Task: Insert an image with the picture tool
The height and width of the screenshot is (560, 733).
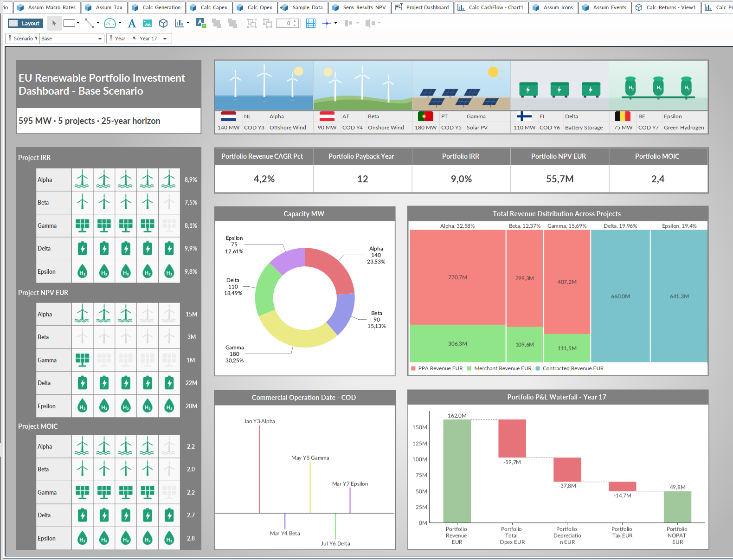Action: pyautogui.click(x=148, y=23)
